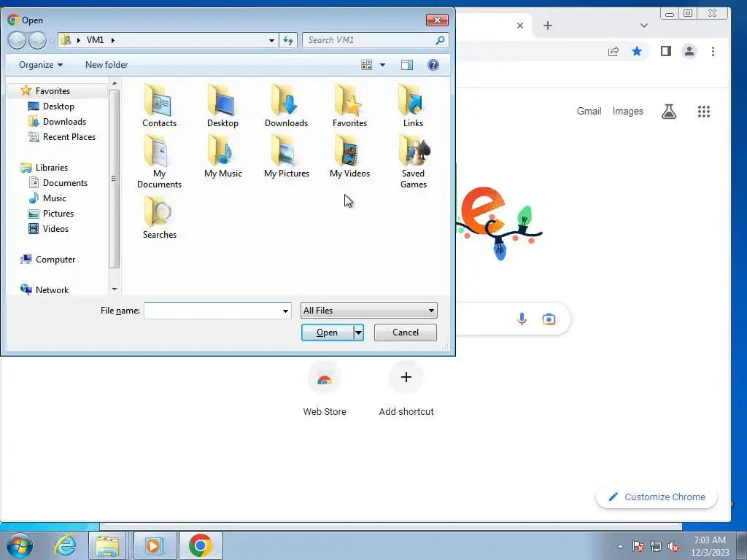Click the muted volume tray icon

(673, 546)
